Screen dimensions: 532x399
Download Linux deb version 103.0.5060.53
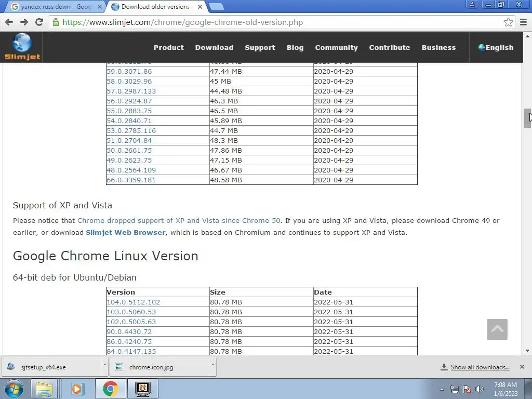(x=131, y=312)
